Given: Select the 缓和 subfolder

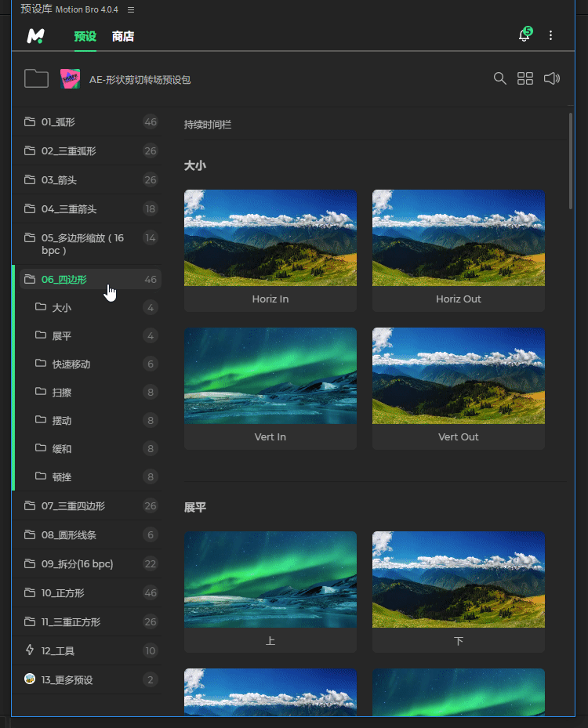Looking at the screenshot, I should [91, 448].
